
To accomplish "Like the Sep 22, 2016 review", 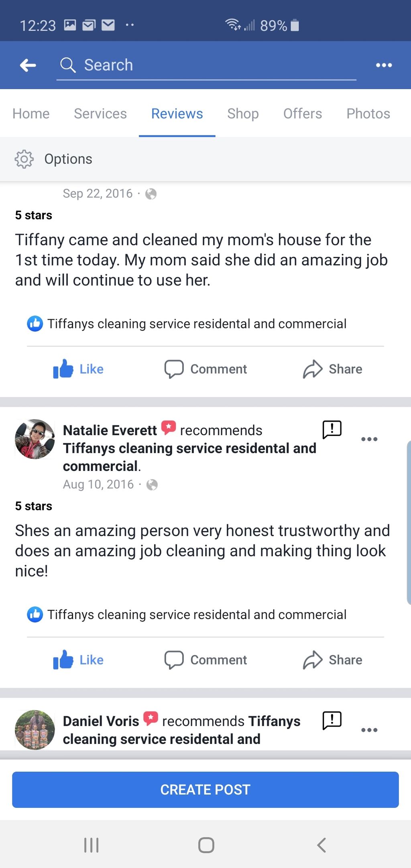I will (x=79, y=369).
